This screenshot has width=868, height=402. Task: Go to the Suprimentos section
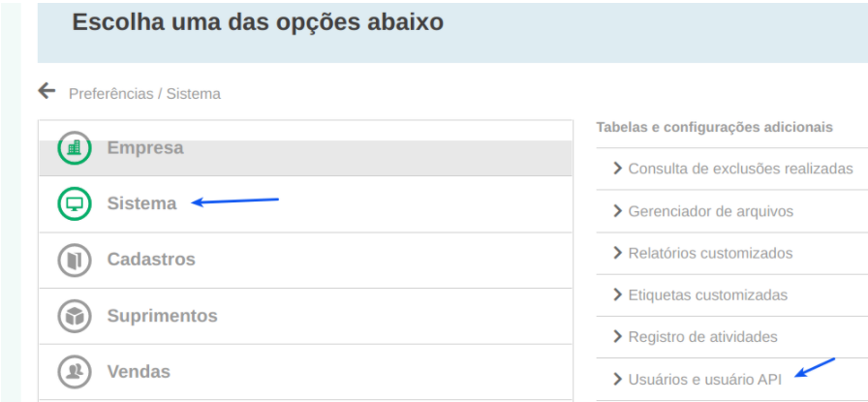point(162,316)
